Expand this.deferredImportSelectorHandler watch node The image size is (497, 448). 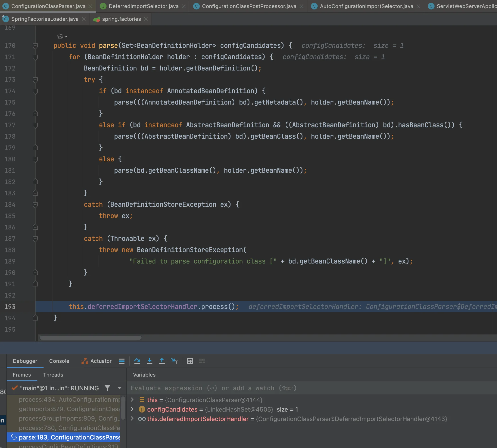point(132,419)
